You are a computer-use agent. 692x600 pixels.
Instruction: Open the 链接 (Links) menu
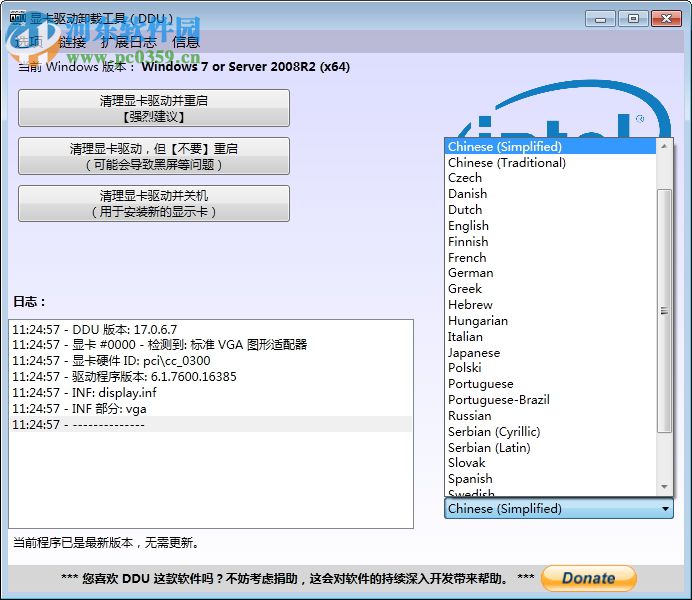71,42
